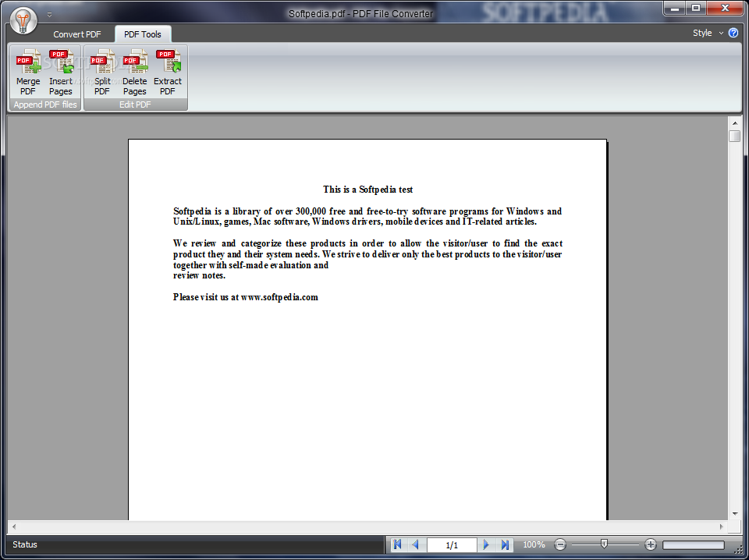Click the Append PDF files group label
Screen dimensions: 749x560
(x=45, y=105)
